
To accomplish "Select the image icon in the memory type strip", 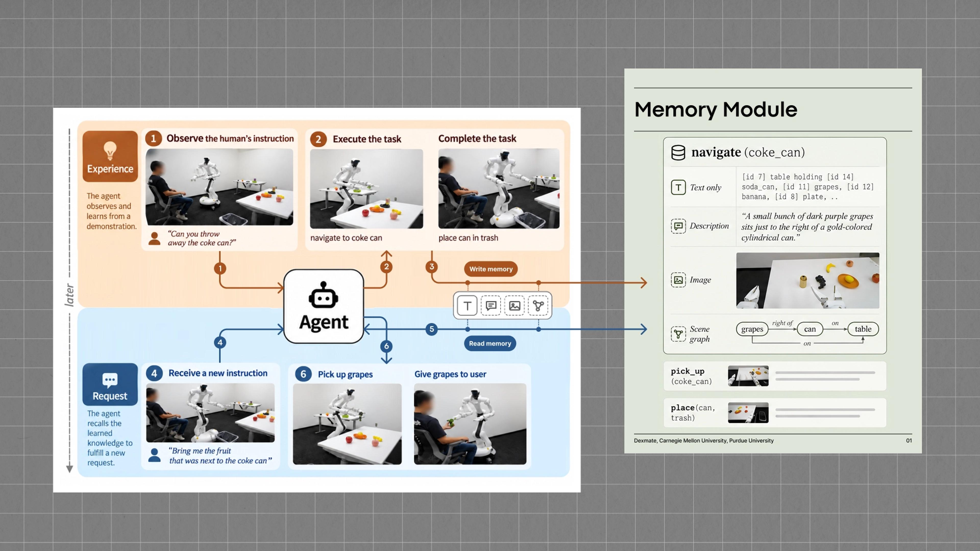I will (x=514, y=305).
